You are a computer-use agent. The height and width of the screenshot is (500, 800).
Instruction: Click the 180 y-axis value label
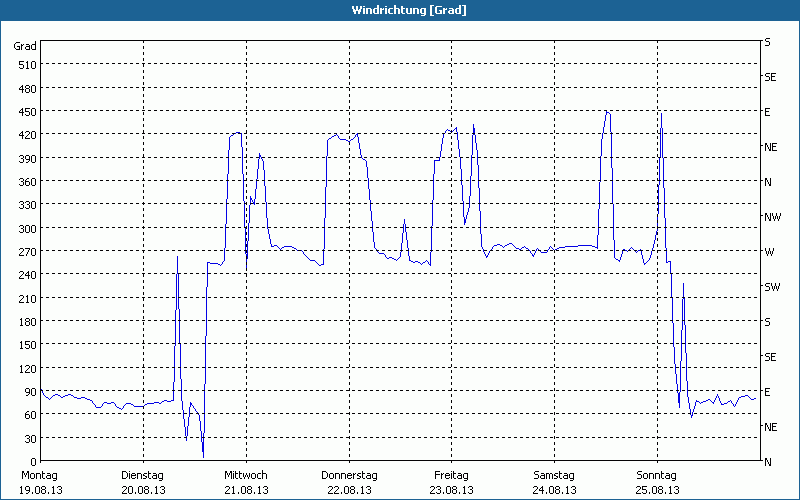(25, 322)
